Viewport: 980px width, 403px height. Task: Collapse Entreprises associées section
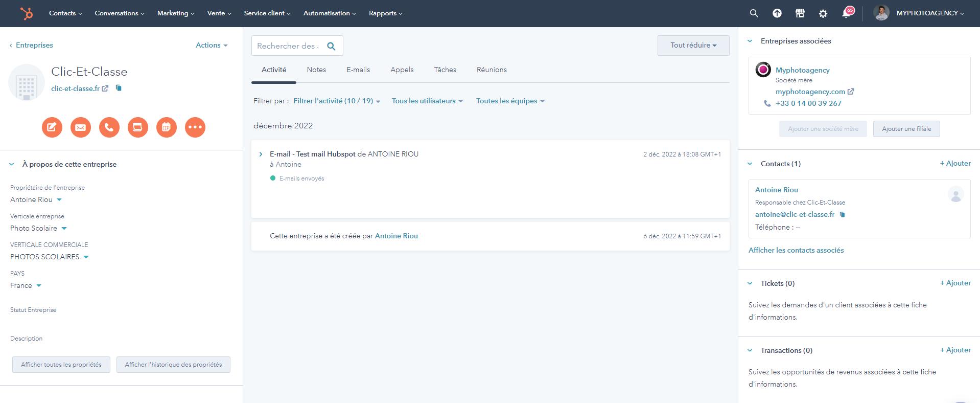[750, 41]
